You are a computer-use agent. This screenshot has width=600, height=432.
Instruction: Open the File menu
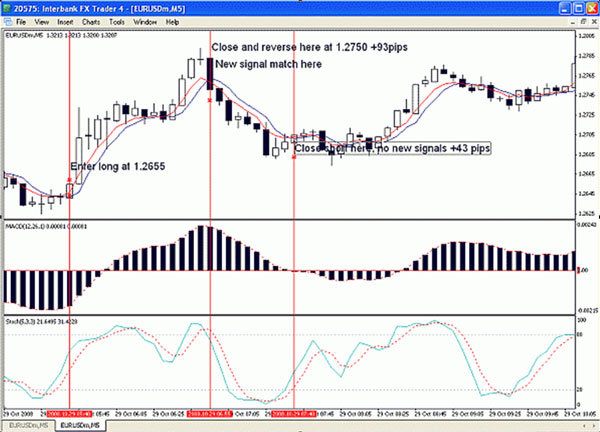(x=21, y=21)
